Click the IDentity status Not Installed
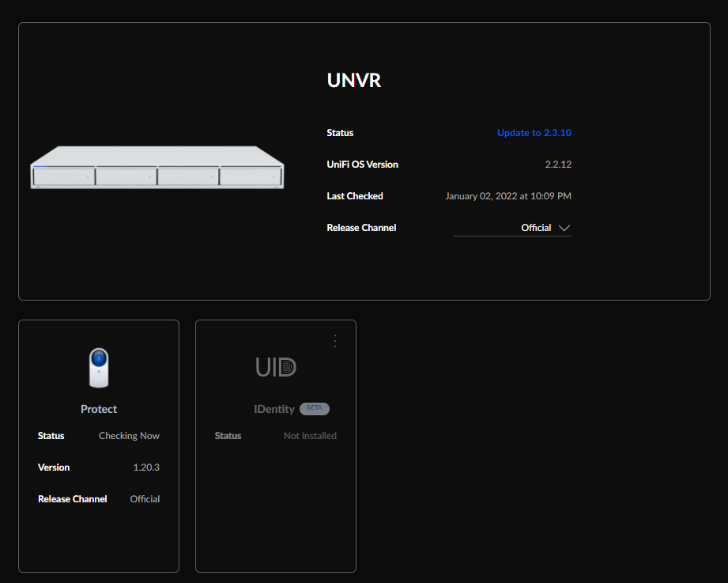728x583 pixels. point(310,436)
